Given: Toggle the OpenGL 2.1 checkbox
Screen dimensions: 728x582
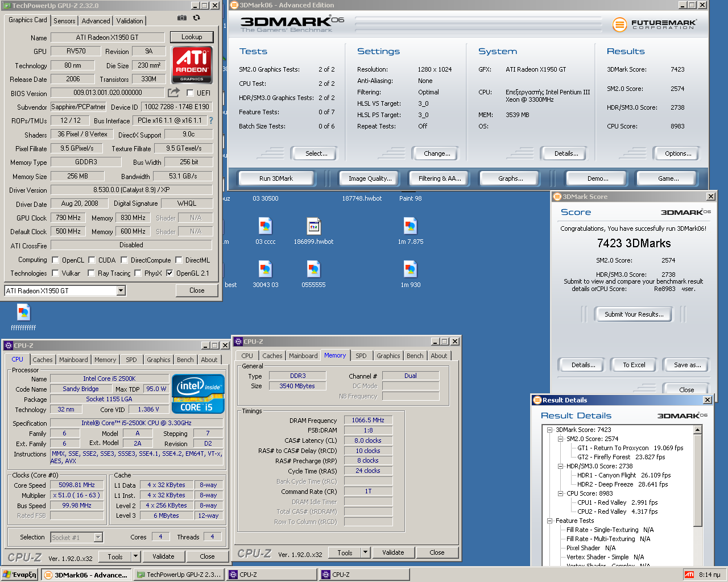Looking at the screenshot, I should [169, 273].
